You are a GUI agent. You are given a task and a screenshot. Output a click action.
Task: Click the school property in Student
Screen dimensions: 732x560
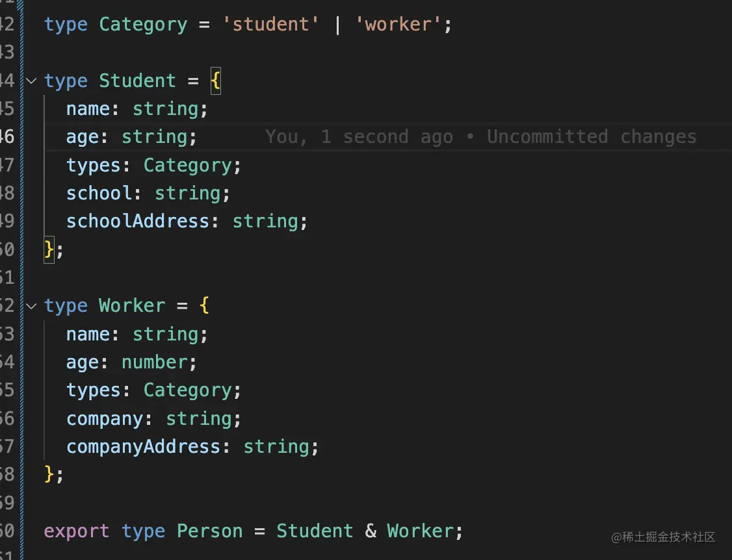tap(99, 193)
